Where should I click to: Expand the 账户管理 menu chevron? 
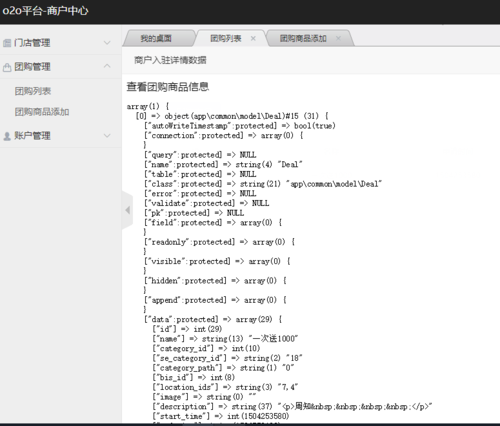click(x=107, y=136)
